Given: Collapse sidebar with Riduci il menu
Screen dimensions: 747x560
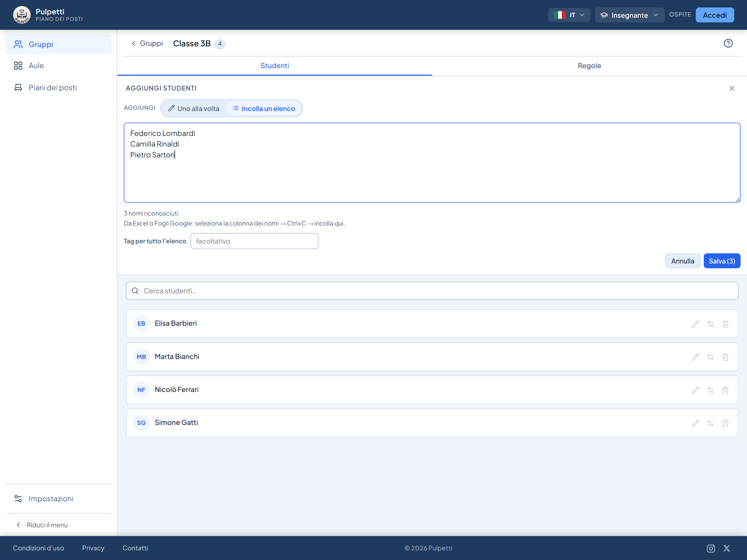Looking at the screenshot, I should click(x=42, y=525).
